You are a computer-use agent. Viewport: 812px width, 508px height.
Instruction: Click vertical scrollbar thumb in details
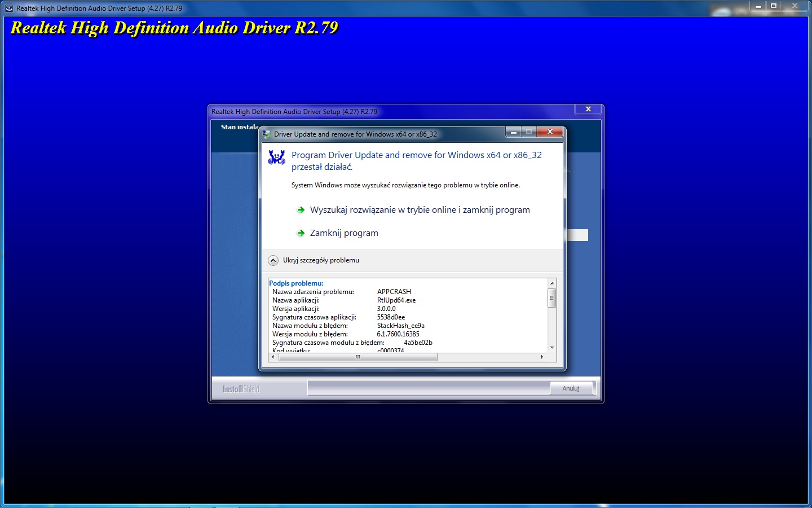(552, 297)
